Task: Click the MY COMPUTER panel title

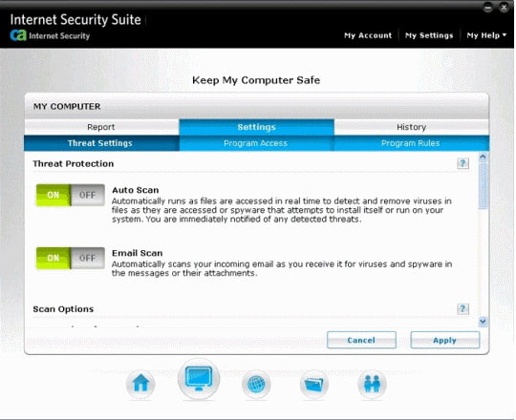Action: point(67,107)
